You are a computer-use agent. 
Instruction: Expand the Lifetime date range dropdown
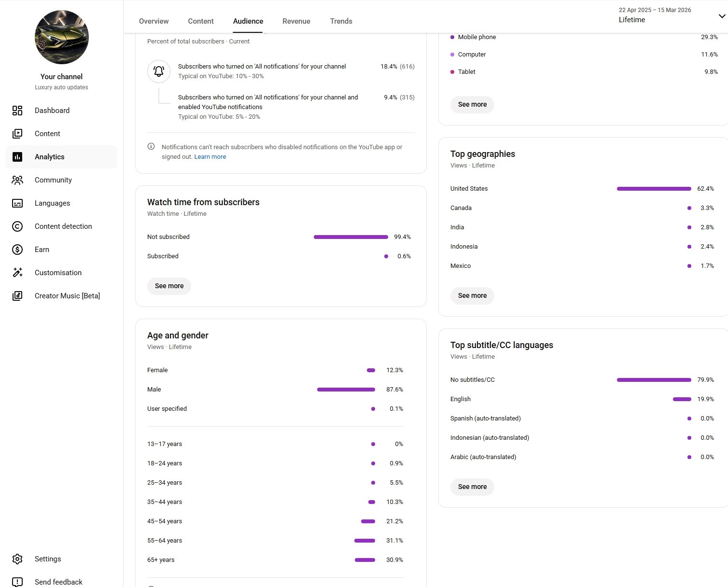point(722,16)
